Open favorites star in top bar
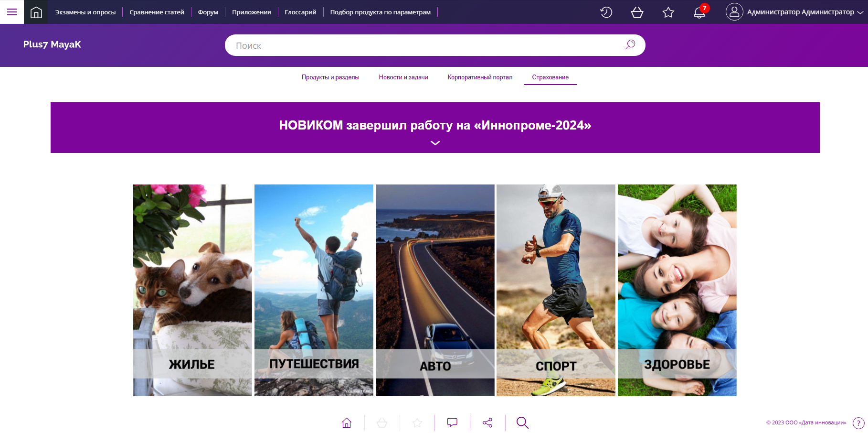Screen dimensions: 868x433 (x=668, y=12)
